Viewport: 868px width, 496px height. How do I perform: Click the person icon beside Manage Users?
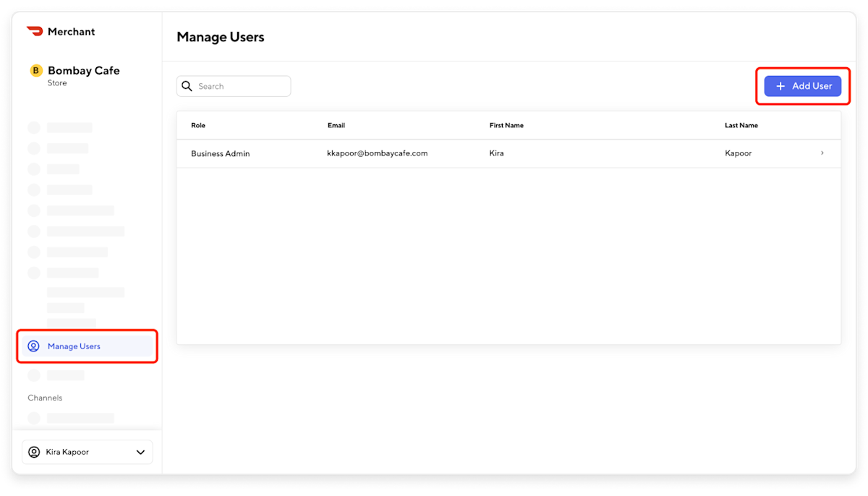click(x=33, y=346)
